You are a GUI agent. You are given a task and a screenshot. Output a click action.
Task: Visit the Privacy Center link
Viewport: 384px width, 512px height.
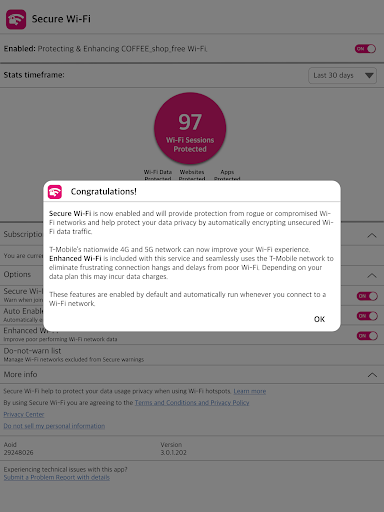[x=24, y=414]
